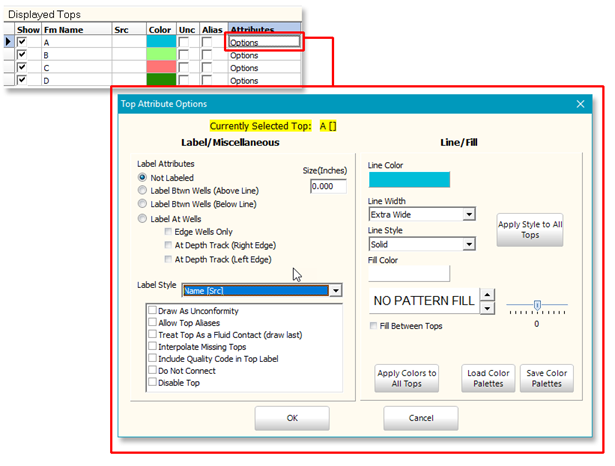Toggle Alias checkbox for top A
Image resolution: width=615 pixels, height=466 pixels.
[207, 42]
